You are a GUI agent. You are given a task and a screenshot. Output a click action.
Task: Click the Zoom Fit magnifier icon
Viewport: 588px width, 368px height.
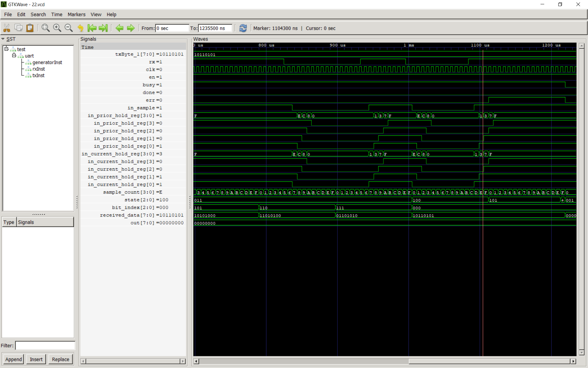(46, 28)
